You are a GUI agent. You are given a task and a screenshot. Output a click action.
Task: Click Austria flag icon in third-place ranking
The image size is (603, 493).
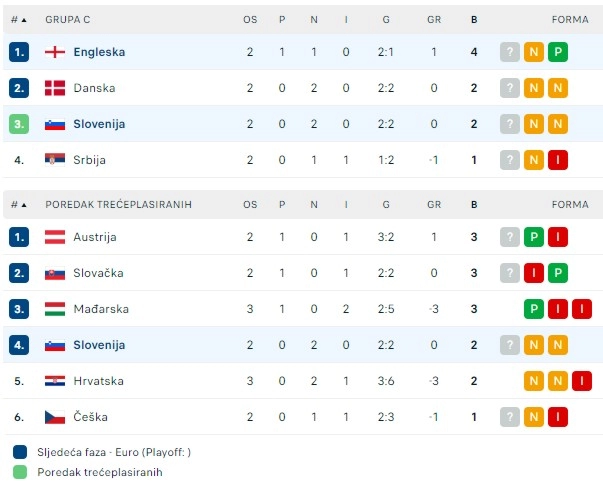click(55, 237)
